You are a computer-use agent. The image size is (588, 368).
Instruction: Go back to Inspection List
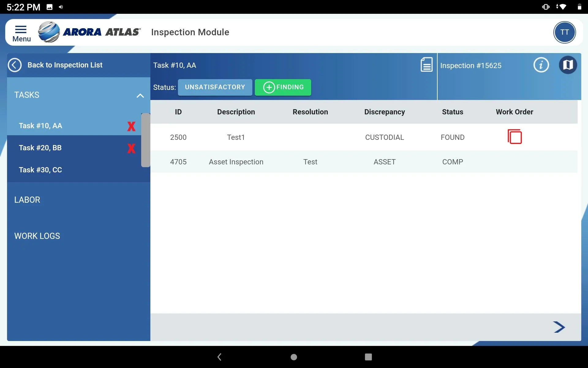pos(55,65)
